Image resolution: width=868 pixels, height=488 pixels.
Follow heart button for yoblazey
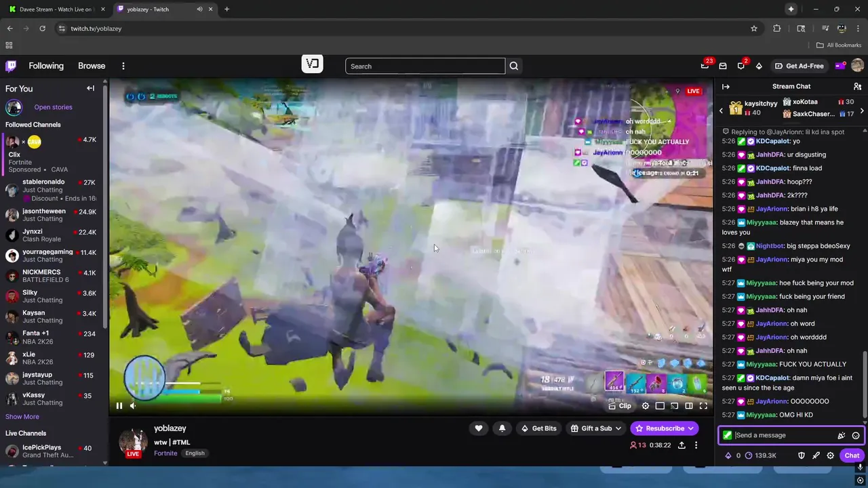coord(479,428)
